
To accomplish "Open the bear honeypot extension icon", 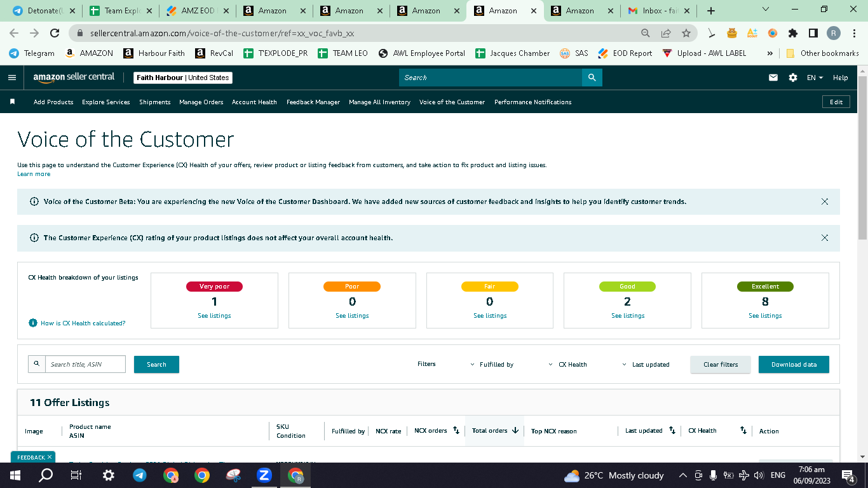I will [x=732, y=33].
